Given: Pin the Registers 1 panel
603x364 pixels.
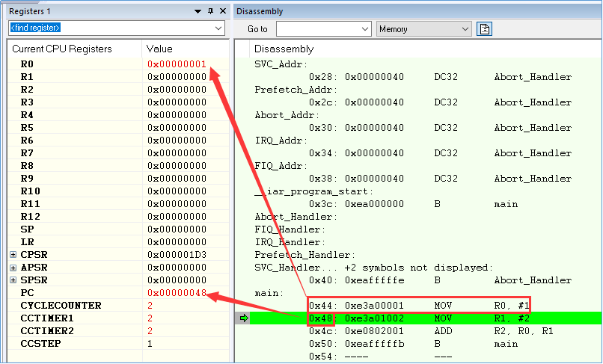Looking at the screenshot, I should pos(210,11).
